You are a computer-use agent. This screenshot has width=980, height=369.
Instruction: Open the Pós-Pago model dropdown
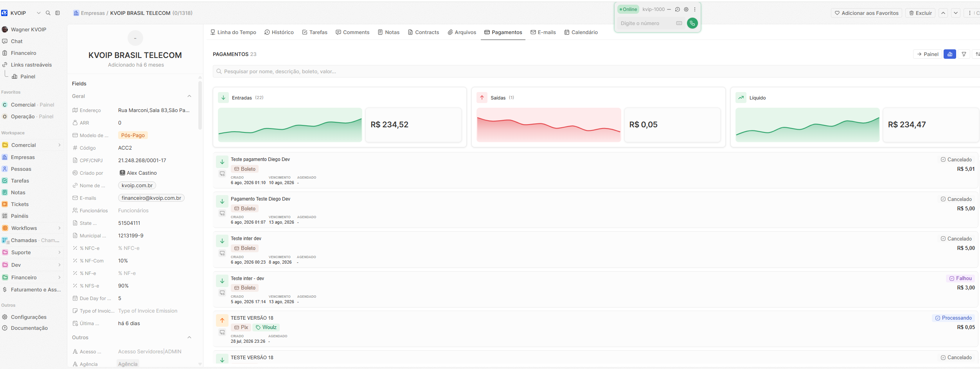[133, 135]
